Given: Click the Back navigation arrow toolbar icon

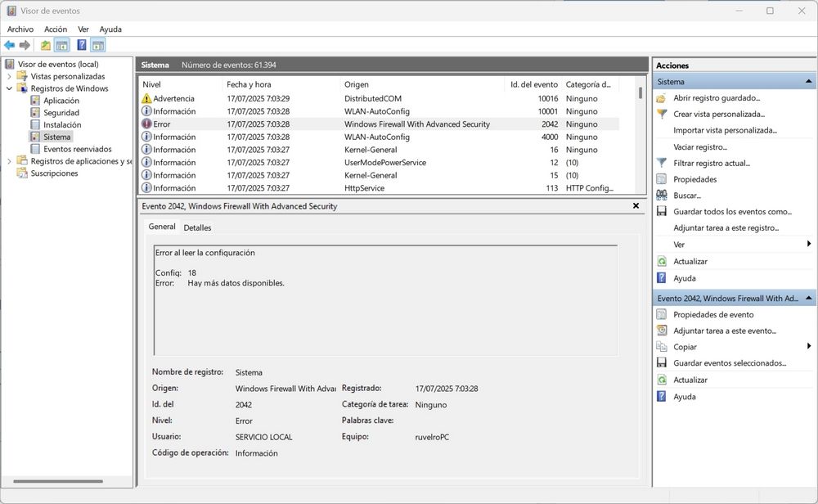Looking at the screenshot, I should (x=9, y=45).
